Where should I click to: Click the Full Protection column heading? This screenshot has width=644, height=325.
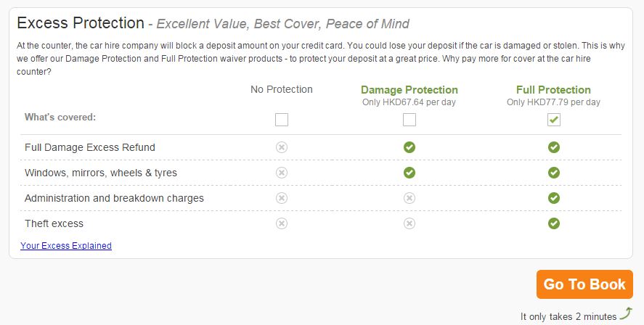[x=554, y=90]
